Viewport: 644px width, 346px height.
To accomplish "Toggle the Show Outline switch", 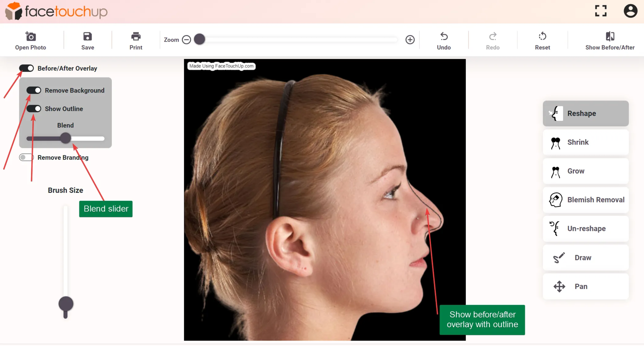I will 34,109.
